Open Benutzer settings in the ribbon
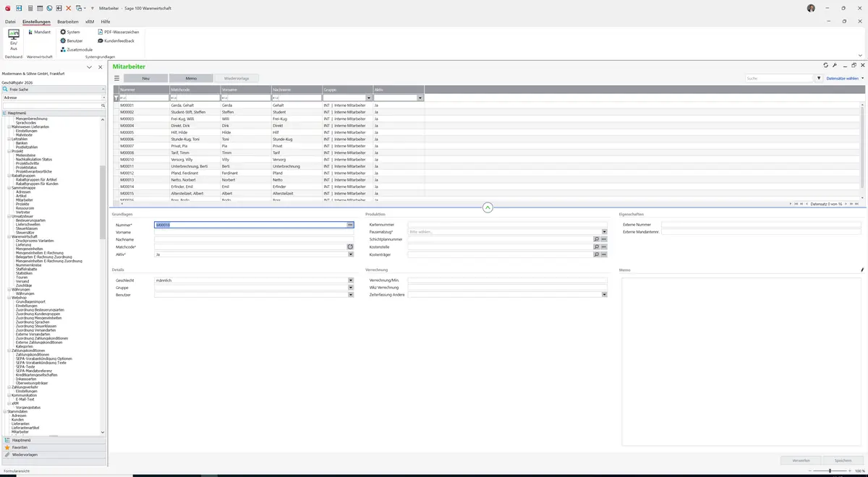Screen dimensions: 868x477 point(72,40)
